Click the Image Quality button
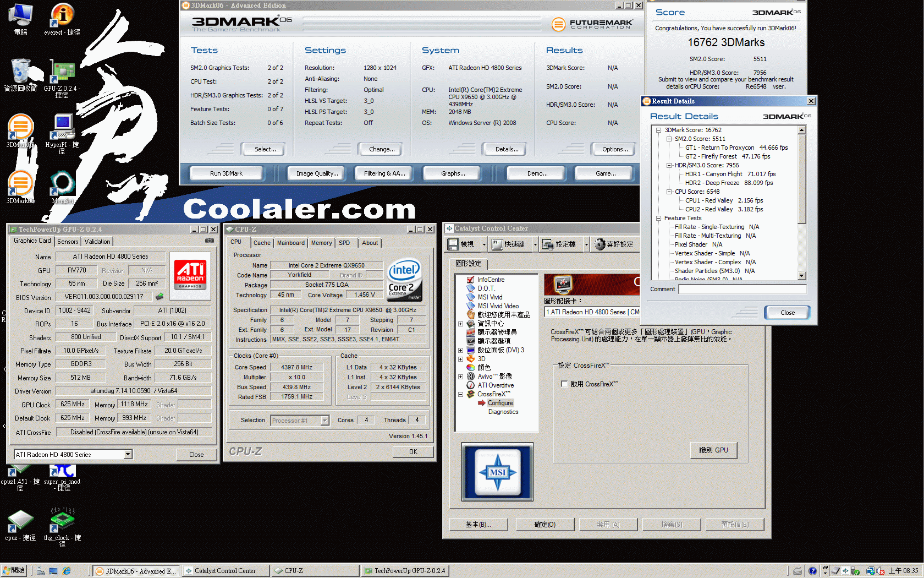The image size is (924, 578). pos(316,173)
